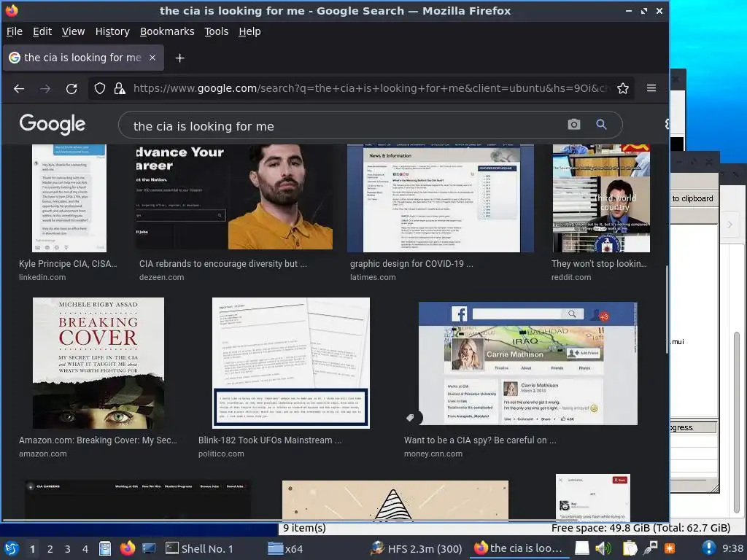The height and width of the screenshot is (560, 747).
Task: Click the amazon.com source text
Action: [x=43, y=454]
